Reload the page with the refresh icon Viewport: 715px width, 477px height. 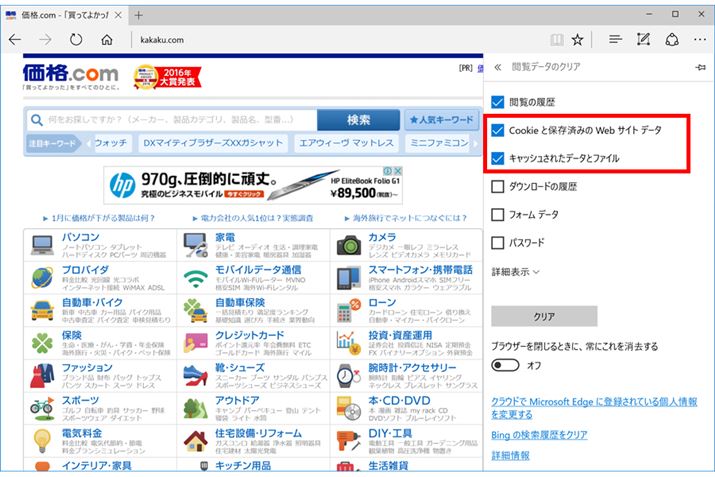coord(76,40)
